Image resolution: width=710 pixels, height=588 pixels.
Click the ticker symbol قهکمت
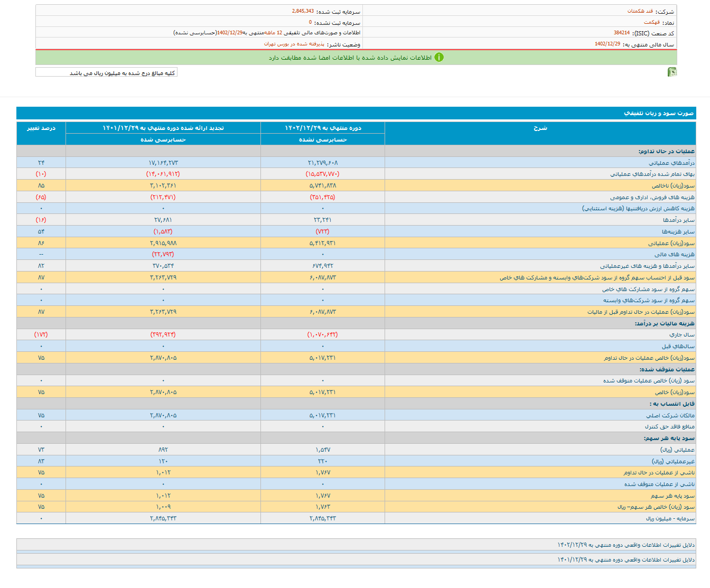pos(651,22)
